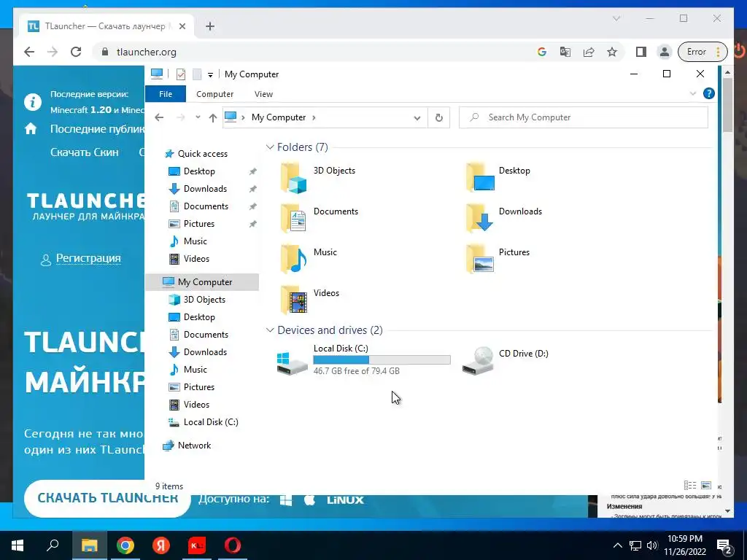The width and height of the screenshot is (747, 560).
Task: Open the Chrome share page icon
Action: click(589, 52)
